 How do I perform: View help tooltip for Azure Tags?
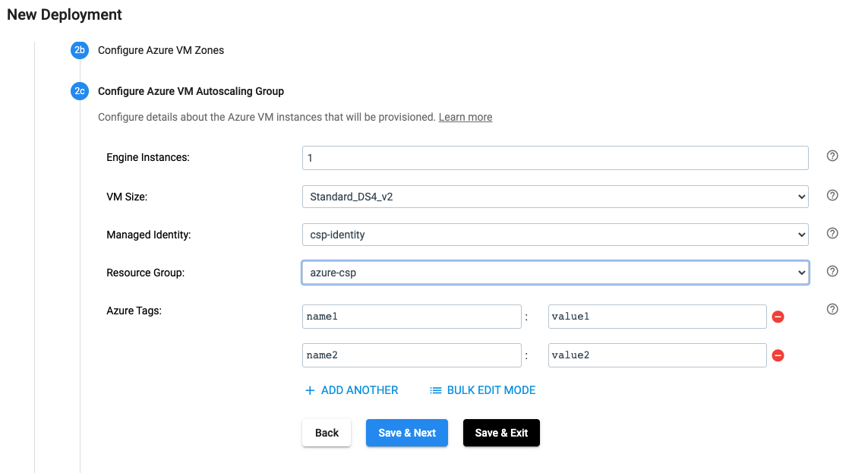point(832,309)
